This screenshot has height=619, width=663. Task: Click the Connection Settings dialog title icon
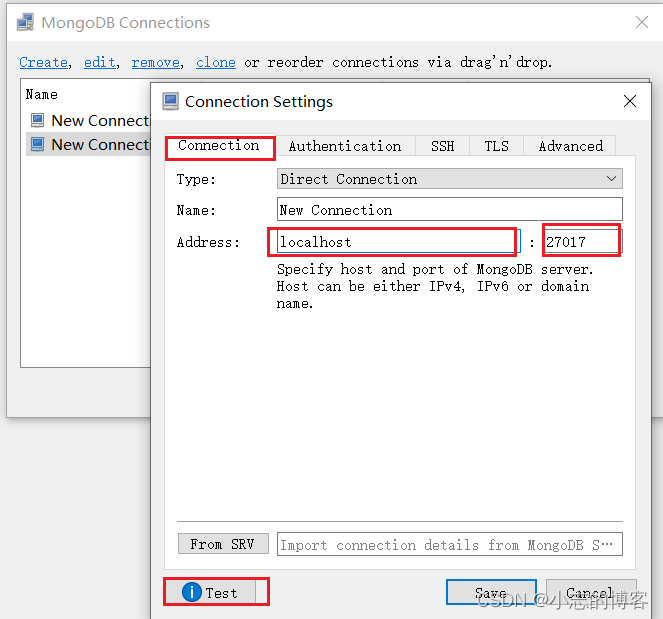pos(171,101)
